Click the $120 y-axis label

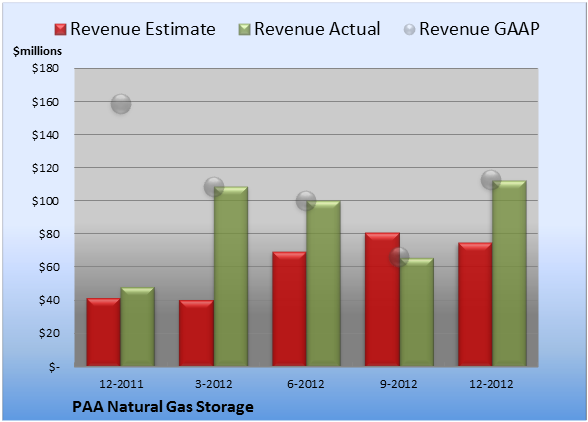pyautogui.click(x=45, y=168)
